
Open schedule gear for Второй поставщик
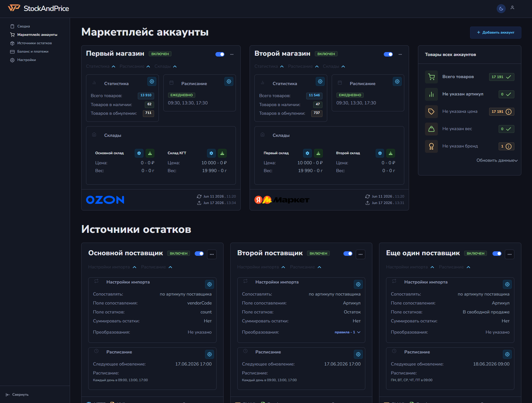pyautogui.click(x=358, y=354)
